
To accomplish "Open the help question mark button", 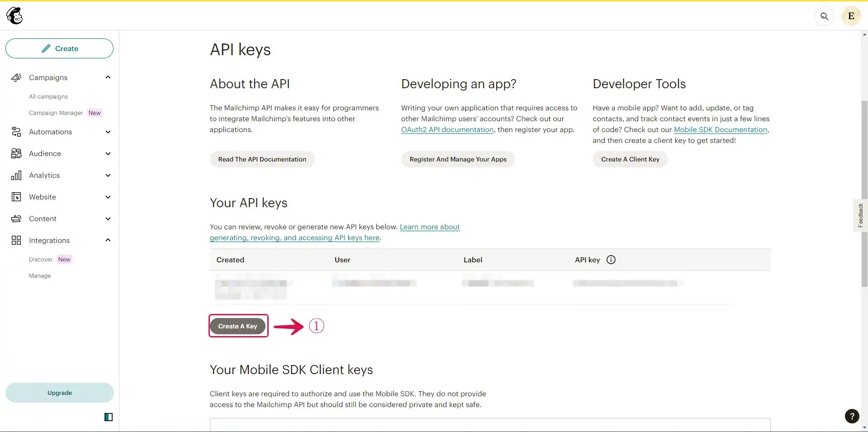I will (852, 416).
